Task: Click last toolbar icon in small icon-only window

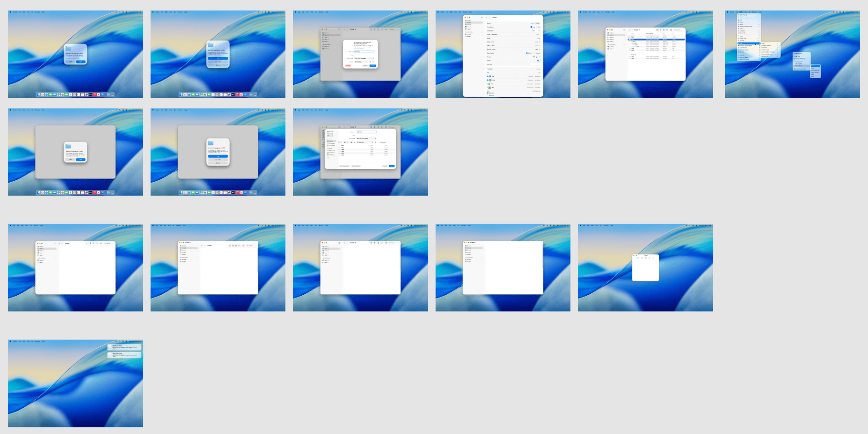Action: point(653,258)
